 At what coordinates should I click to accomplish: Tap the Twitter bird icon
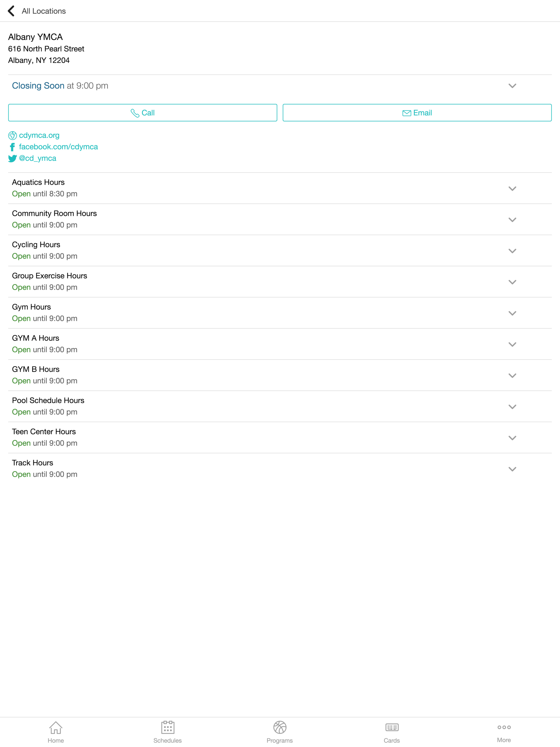click(x=13, y=158)
